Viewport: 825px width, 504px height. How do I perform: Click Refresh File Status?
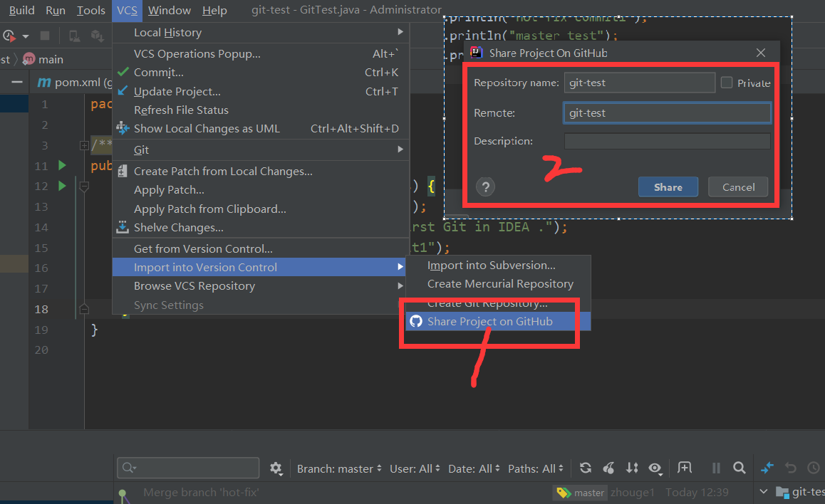(x=261, y=110)
